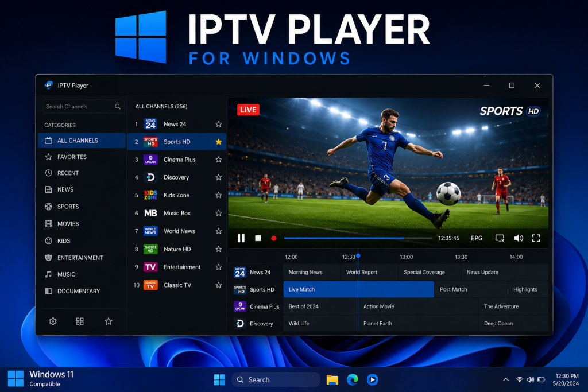Favorite the Discovery channel star
The height and width of the screenshot is (392, 588).
pos(219,177)
